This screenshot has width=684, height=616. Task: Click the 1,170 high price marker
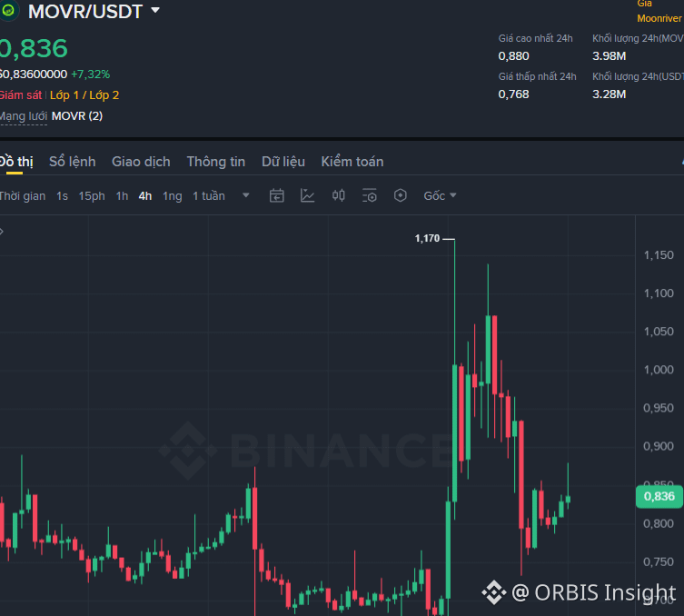pyautogui.click(x=428, y=239)
